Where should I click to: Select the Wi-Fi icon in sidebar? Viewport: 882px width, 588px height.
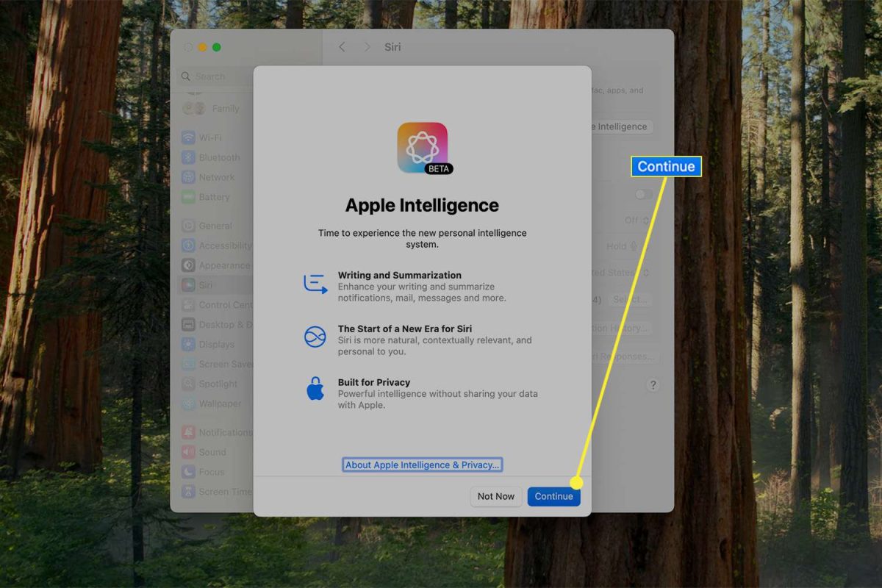tap(188, 137)
